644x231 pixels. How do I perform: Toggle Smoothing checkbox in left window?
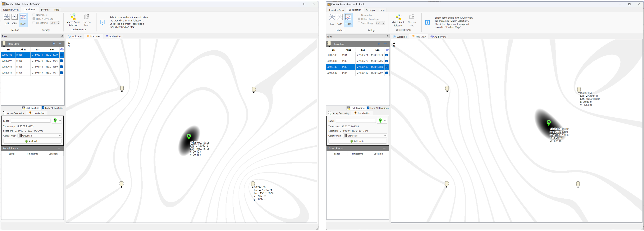[34, 23]
